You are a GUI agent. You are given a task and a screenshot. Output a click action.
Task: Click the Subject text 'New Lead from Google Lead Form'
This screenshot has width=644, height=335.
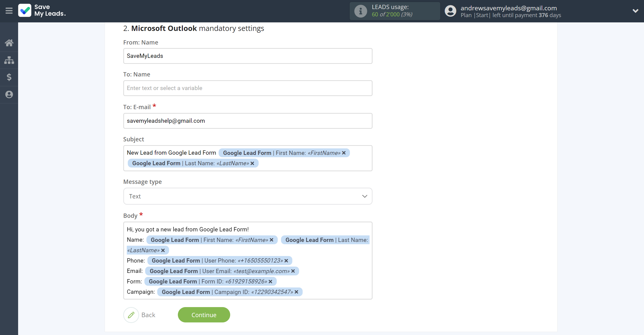171,153
